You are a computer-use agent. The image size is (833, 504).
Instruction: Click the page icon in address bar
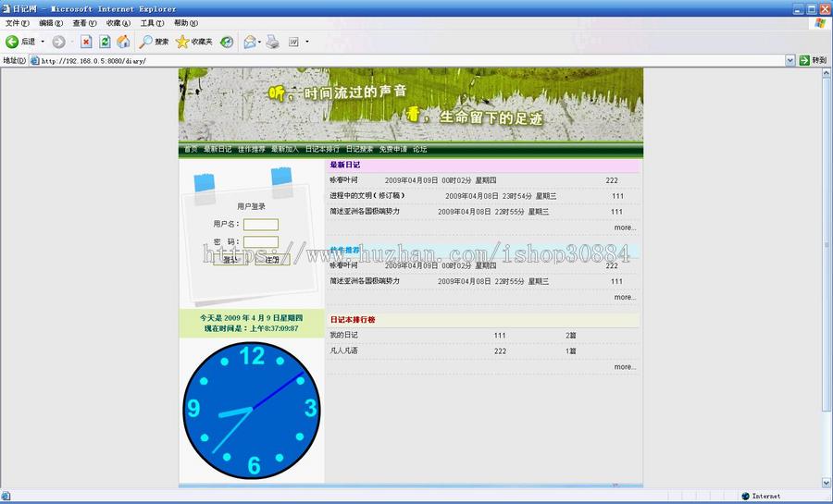34,60
